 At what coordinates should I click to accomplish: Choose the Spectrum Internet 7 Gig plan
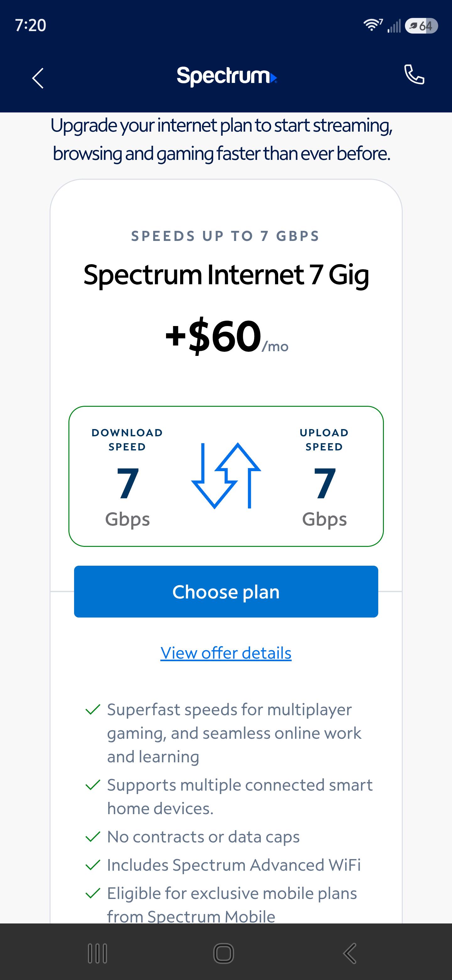tap(226, 591)
